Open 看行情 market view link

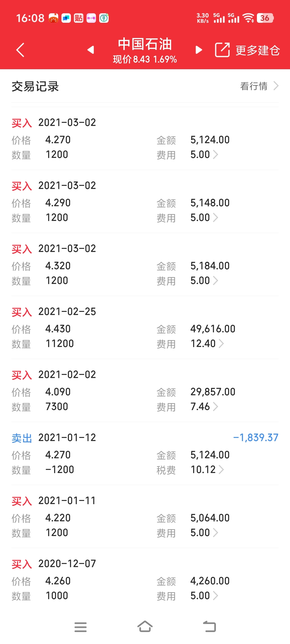point(259,86)
